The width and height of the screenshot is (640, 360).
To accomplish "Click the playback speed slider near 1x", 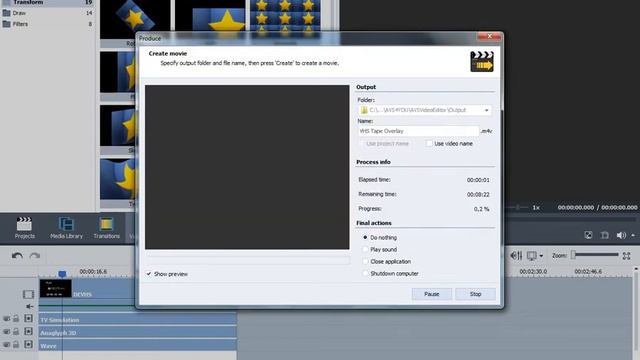I will point(517,207).
